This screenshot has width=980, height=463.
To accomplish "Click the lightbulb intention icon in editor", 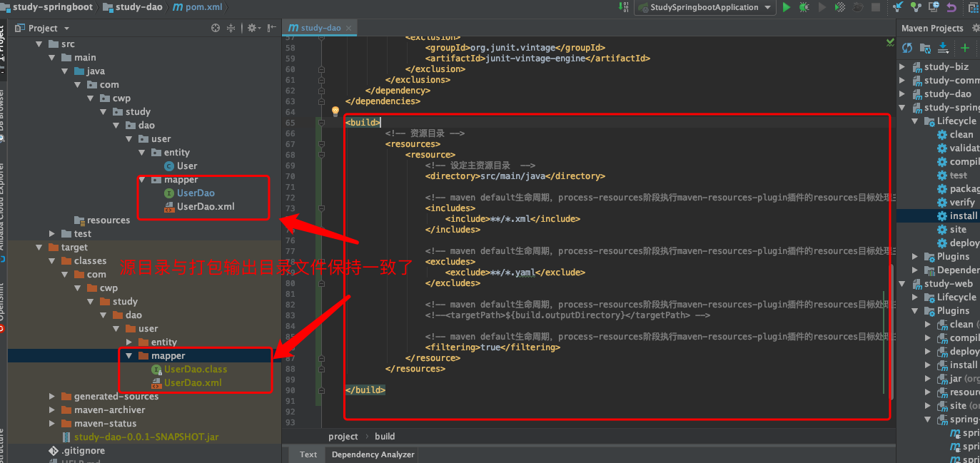I will 335,111.
